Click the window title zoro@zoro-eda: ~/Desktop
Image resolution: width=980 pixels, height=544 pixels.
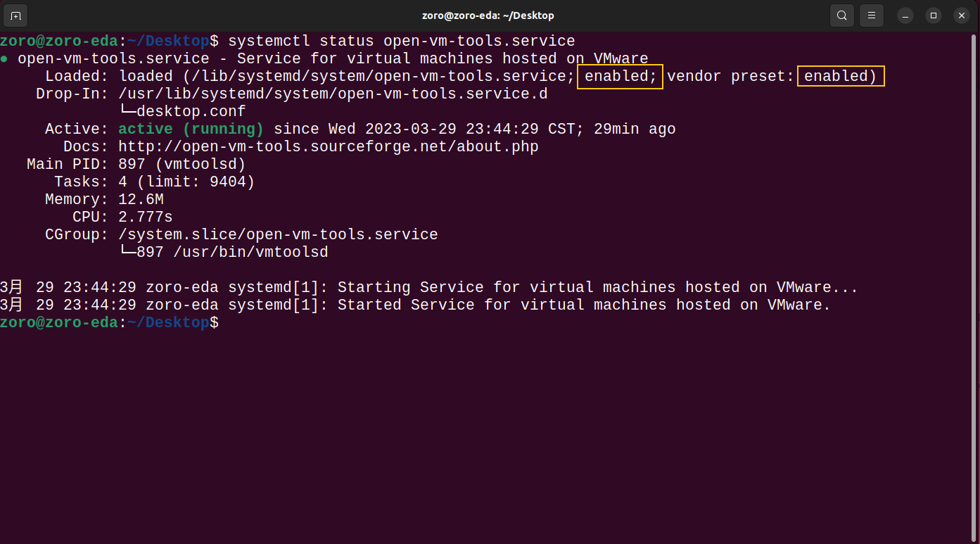(x=490, y=15)
